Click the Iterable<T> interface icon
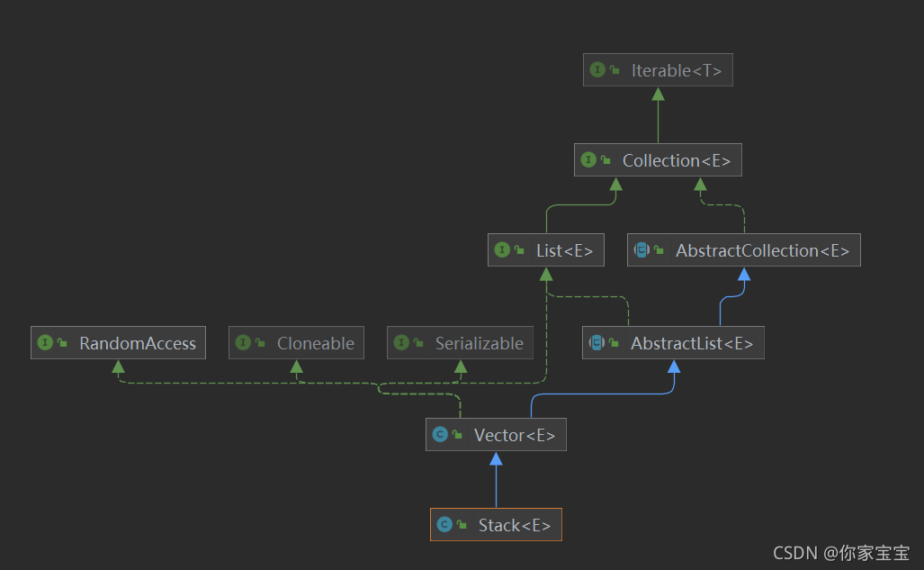 click(x=597, y=69)
